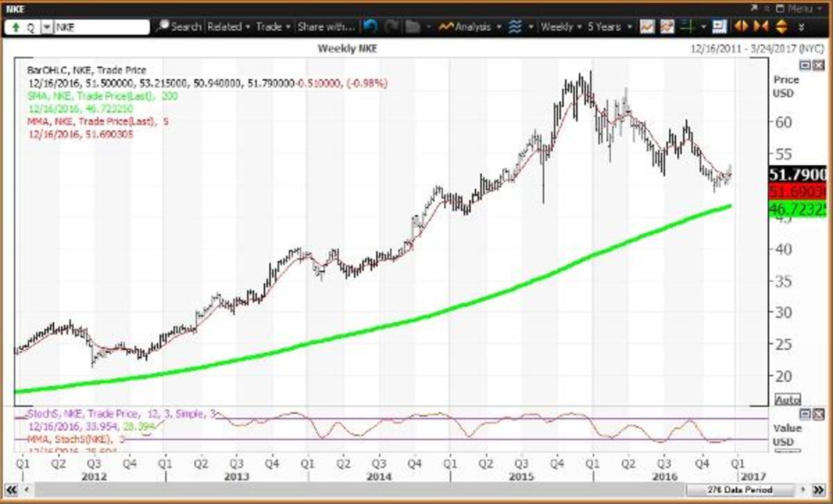Viewport: 833px width, 504px height.
Task: Collapse the stochastic indicator pane icon
Action: (803, 414)
